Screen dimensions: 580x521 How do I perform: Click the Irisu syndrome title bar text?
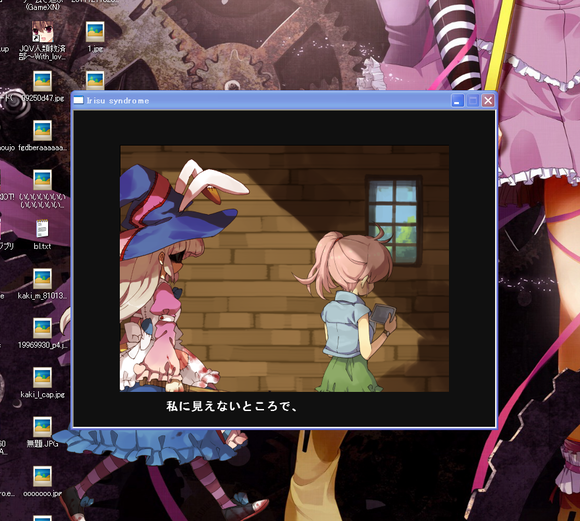(118, 101)
